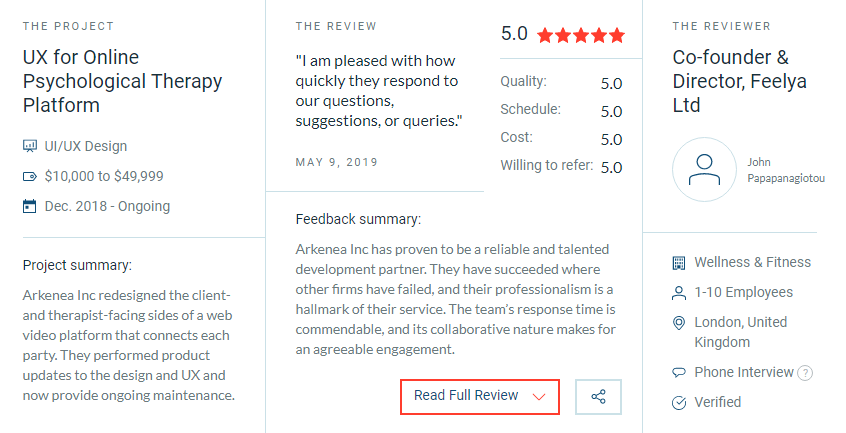Click the calendar icon beside Dec. 2018
Image resolution: width=846 pixels, height=433 pixels.
tap(30, 206)
